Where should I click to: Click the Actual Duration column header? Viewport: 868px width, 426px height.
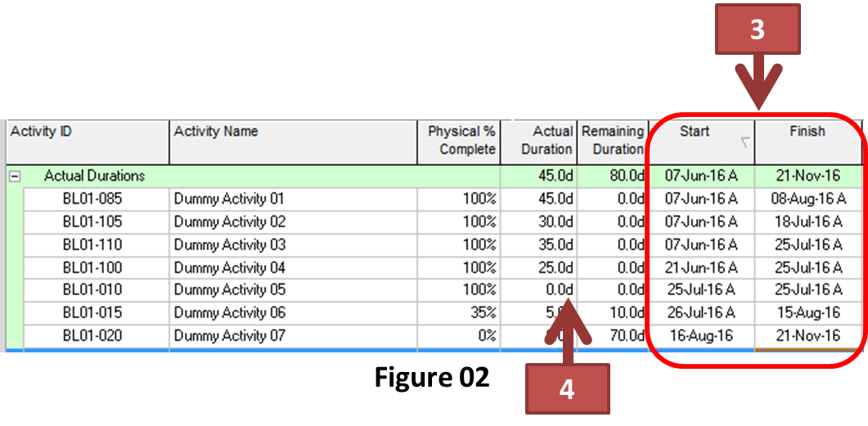[x=538, y=142]
